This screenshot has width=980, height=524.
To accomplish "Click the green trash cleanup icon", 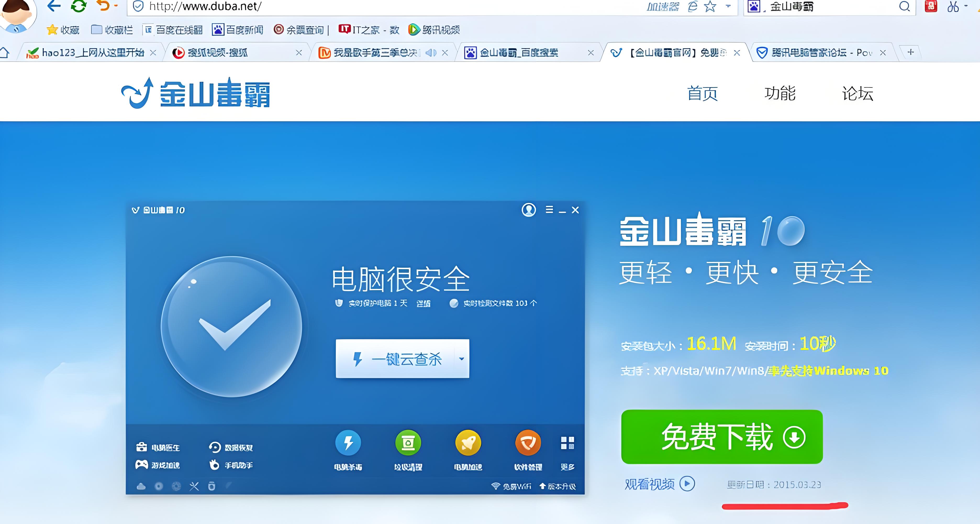I will 408,443.
